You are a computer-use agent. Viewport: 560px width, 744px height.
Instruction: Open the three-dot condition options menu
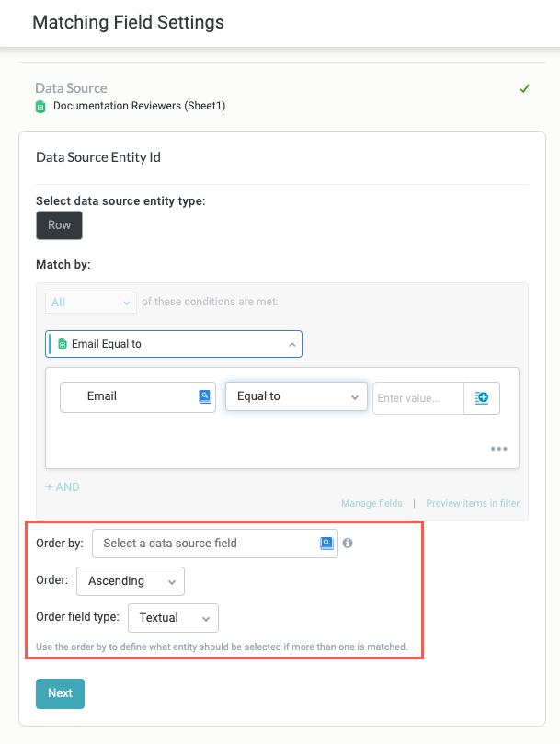[x=499, y=449]
